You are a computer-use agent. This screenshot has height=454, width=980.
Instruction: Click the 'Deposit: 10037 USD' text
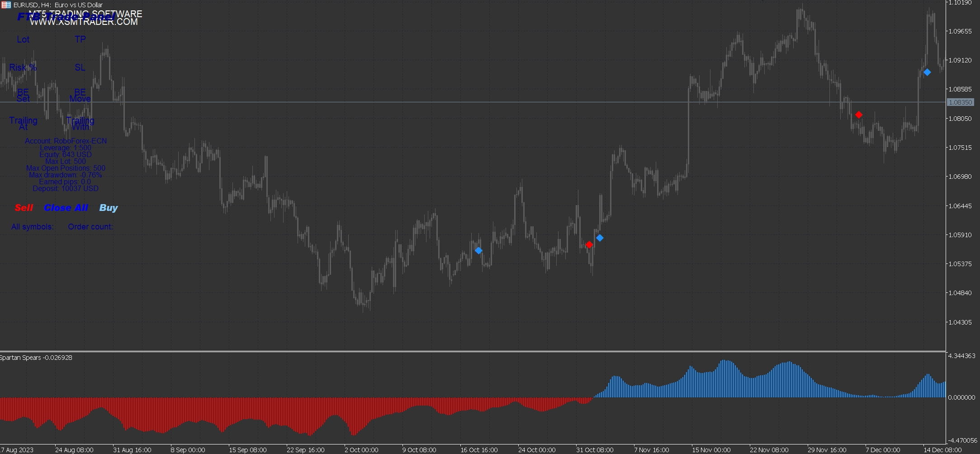coord(66,189)
